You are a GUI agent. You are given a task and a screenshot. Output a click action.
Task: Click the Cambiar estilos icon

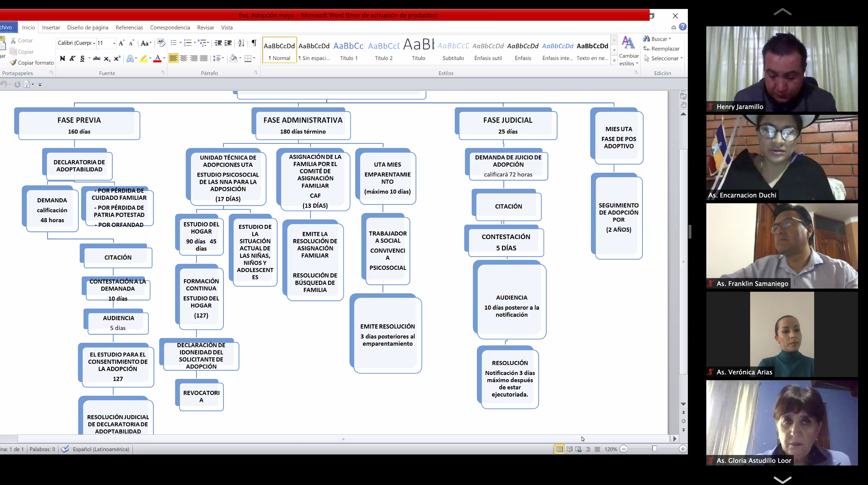coord(628,43)
